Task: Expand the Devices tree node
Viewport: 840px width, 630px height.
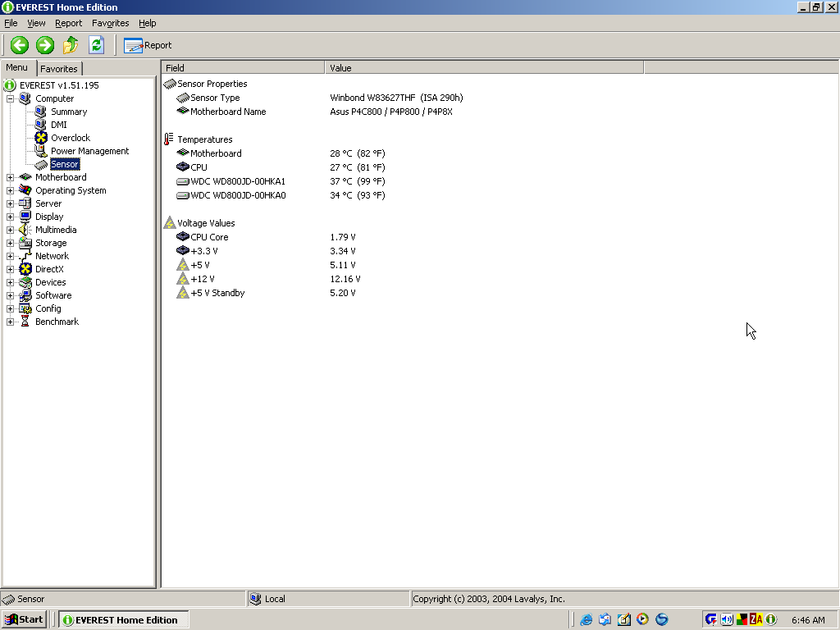Action: pos(10,282)
